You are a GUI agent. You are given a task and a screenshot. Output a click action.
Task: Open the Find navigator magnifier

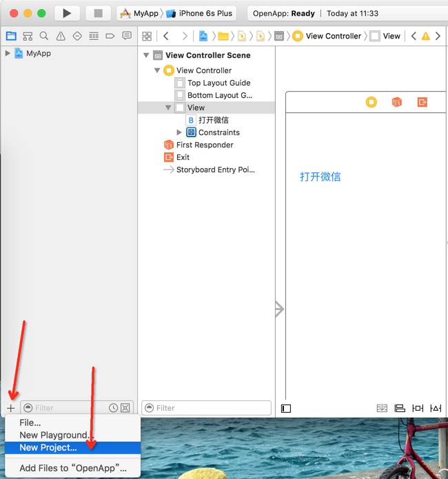[x=44, y=36]
